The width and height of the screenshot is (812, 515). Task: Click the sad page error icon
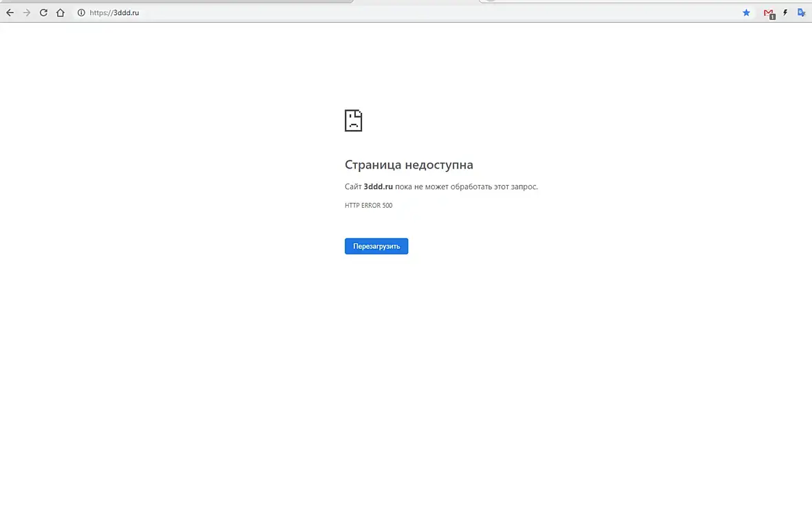click(353, 120)
